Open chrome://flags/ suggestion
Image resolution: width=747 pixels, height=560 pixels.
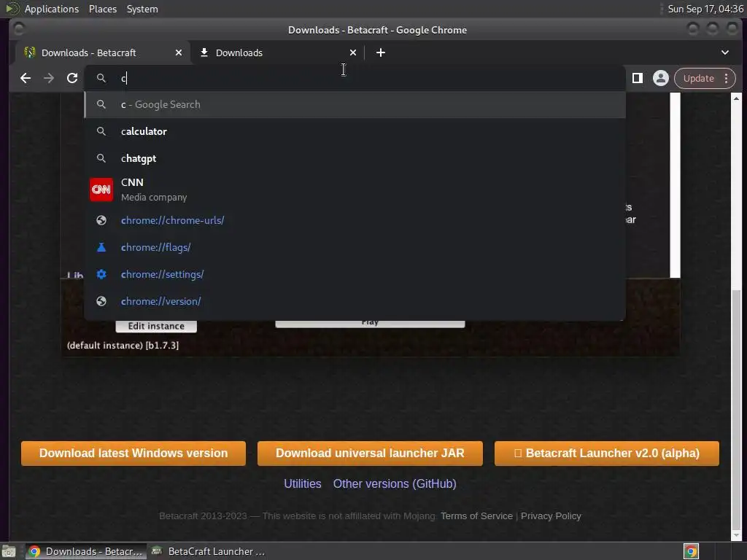(x=355, y=247)
